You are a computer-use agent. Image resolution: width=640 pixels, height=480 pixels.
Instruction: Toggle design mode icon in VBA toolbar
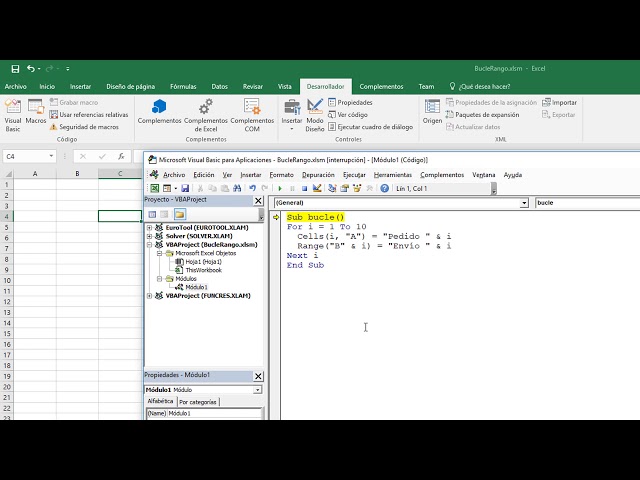click(x=317, y=188)
